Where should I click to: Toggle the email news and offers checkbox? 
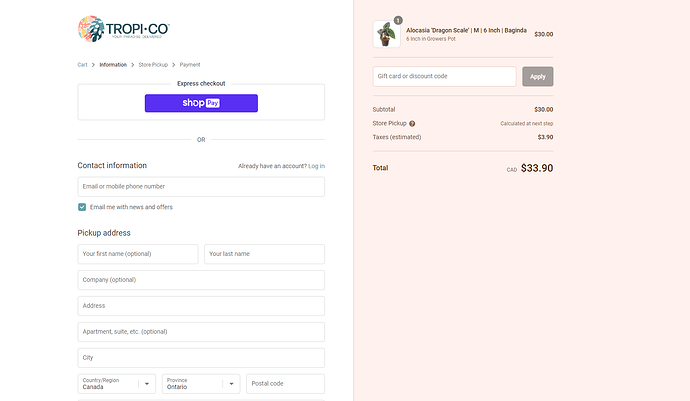[x=82, y=207]
